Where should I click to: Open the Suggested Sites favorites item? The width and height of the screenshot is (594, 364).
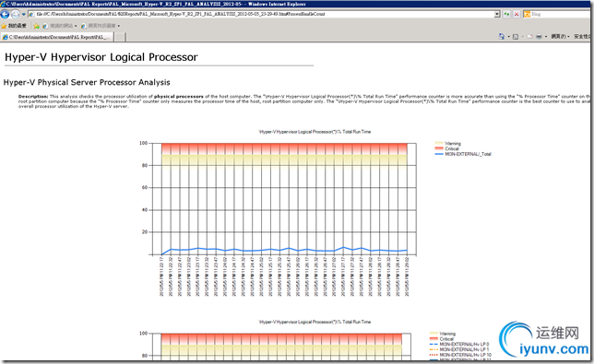60,26
